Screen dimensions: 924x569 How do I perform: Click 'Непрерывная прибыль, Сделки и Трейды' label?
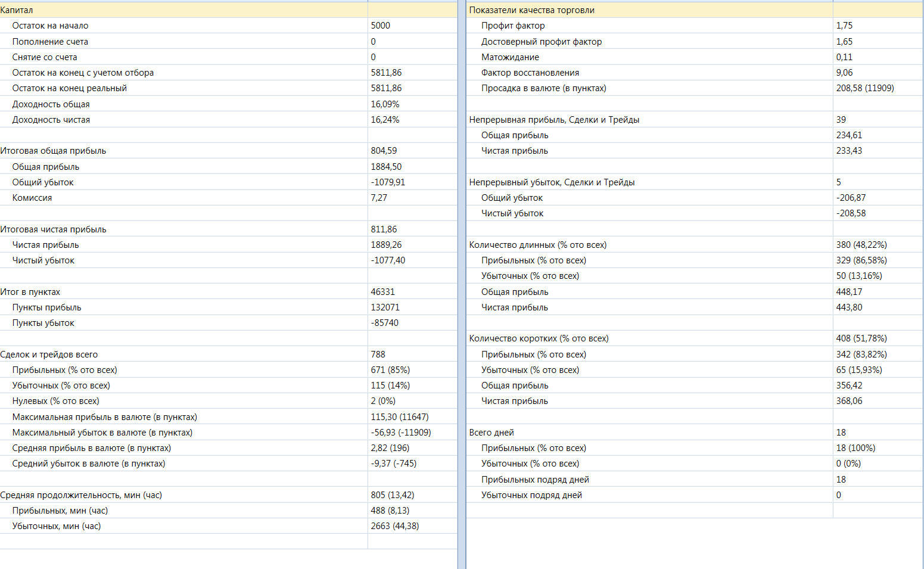(554, 120)
